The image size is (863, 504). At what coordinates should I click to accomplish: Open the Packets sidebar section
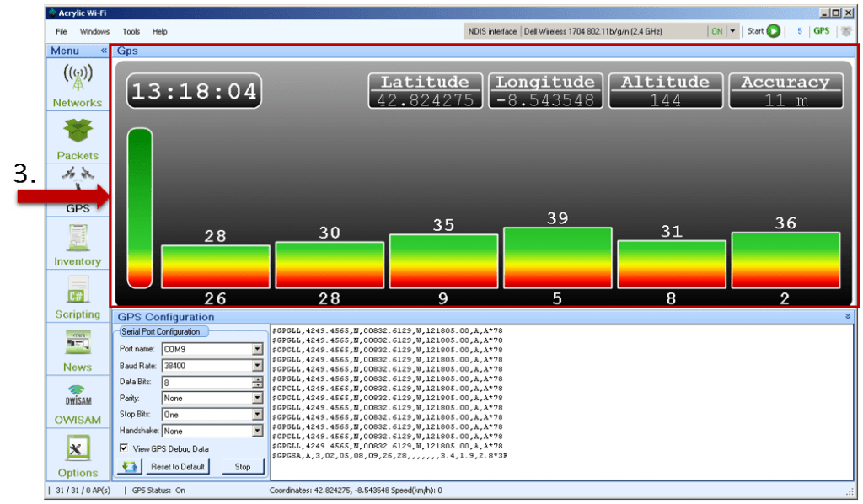coord(78,138)
